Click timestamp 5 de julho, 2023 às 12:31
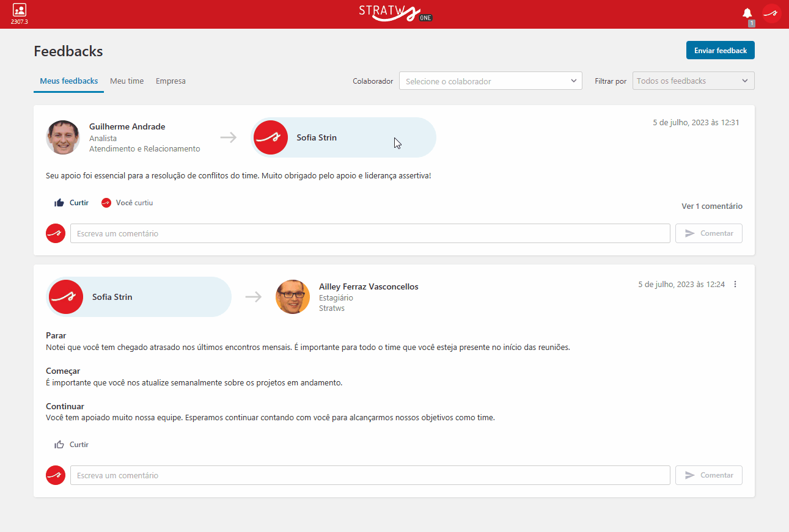Screen dimensions: 789x532 [696, 122]
